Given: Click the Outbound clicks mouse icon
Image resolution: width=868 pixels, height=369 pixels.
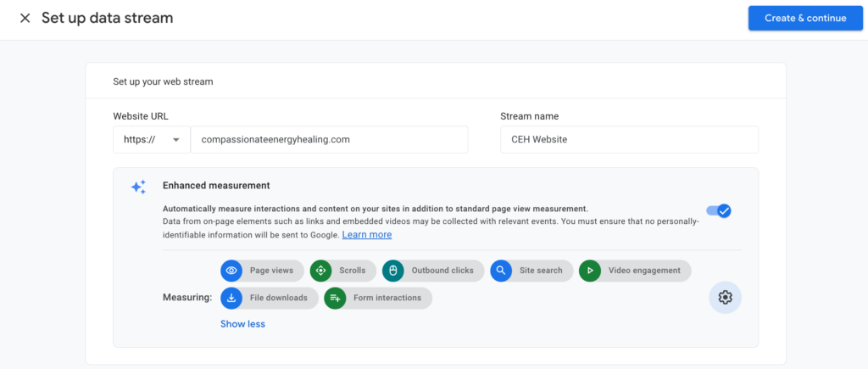Looking at the screenshot, I should (393, 271).
